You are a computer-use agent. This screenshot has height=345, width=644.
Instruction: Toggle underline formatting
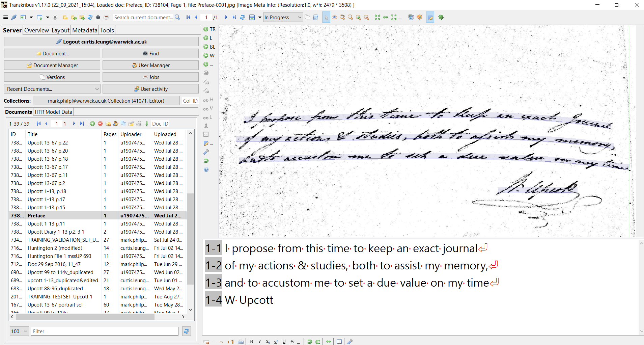coord(284,342)
